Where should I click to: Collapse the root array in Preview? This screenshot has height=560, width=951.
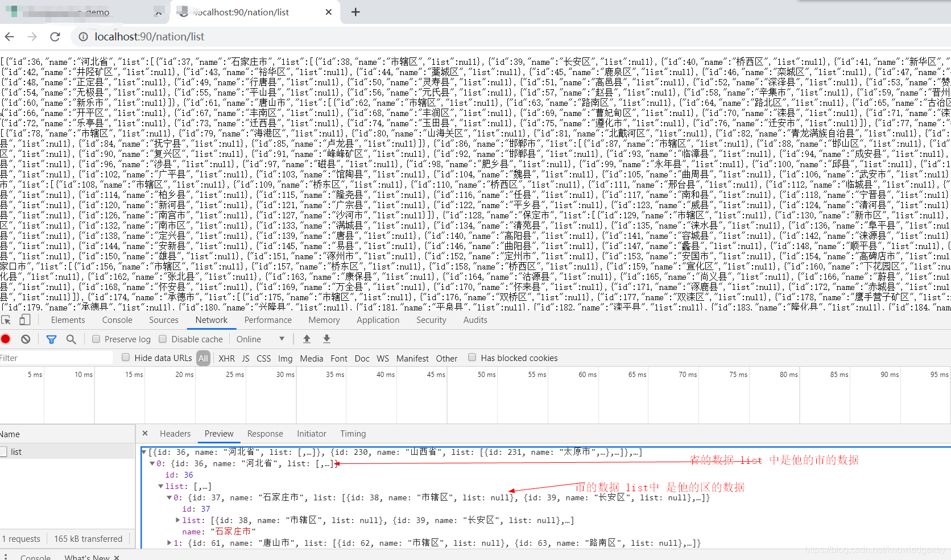click(144, 452)
